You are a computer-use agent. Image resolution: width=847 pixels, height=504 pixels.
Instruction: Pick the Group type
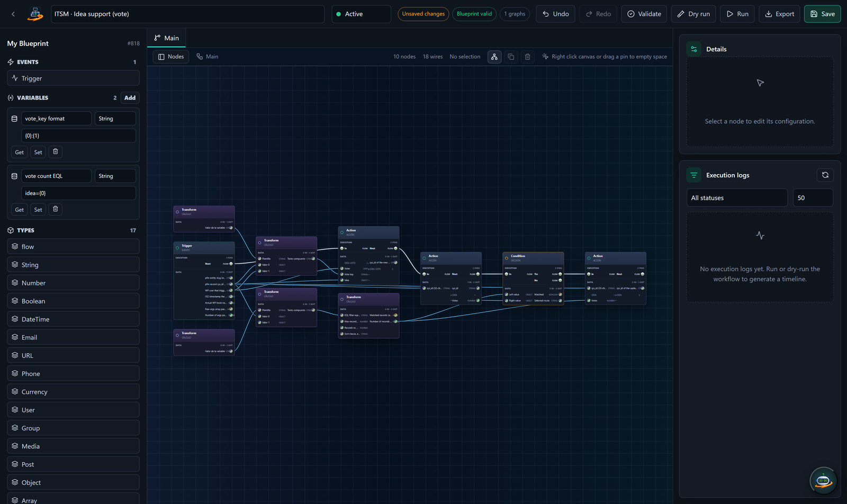pyautogui.click(x=73, y=428)
